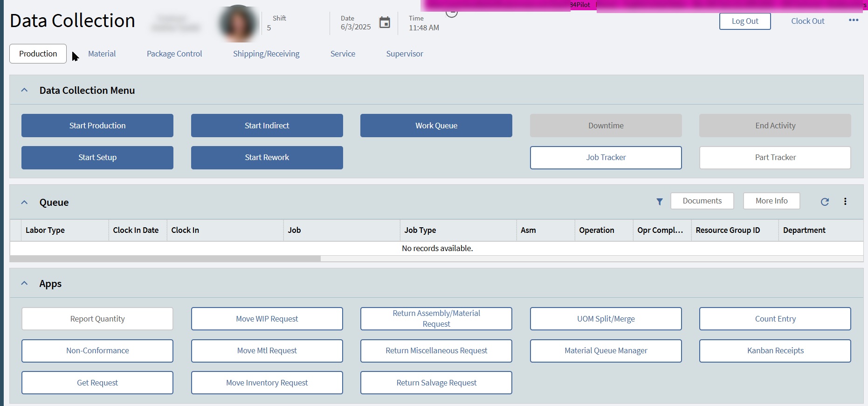The image size is (868, 406).
Task: Click the user profile photo
Action: coord(238,23)
